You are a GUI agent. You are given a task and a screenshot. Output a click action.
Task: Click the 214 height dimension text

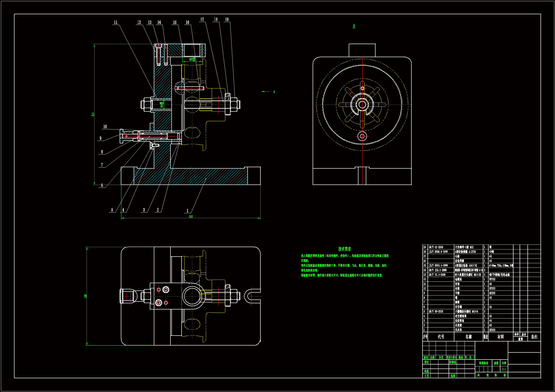point(93,114)
